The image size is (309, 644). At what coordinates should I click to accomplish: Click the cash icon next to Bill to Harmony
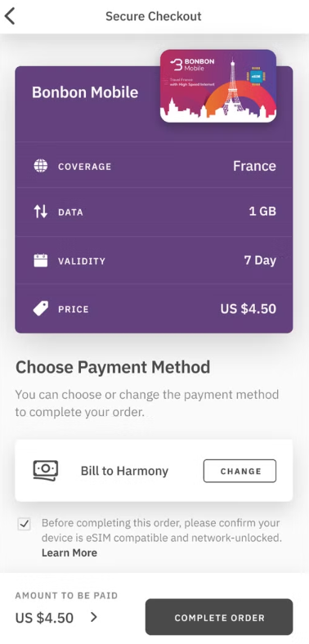pos(46,471)
